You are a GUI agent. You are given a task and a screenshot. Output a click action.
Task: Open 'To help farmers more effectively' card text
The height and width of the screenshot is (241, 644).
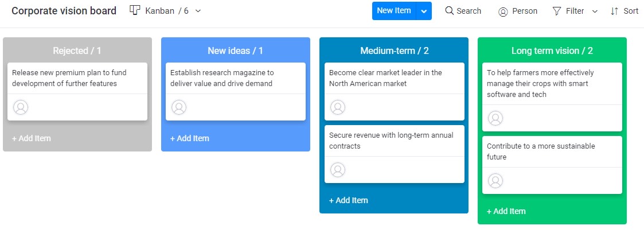point(540,83)
